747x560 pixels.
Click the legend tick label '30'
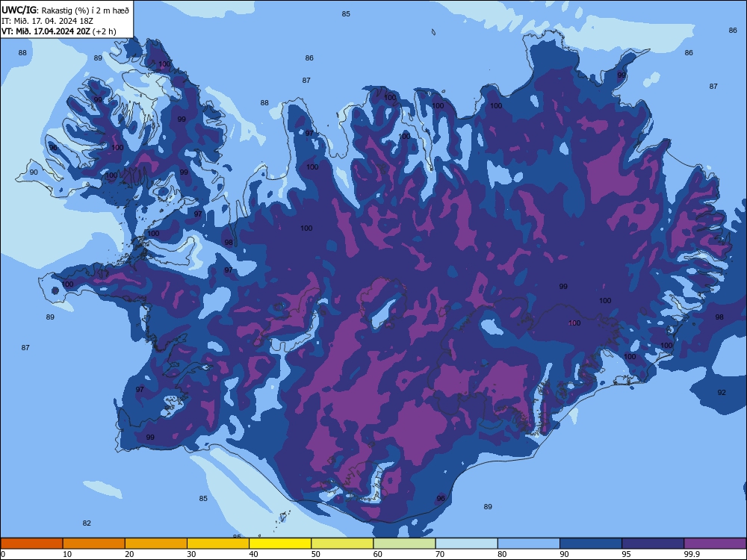tap(191, 554)
